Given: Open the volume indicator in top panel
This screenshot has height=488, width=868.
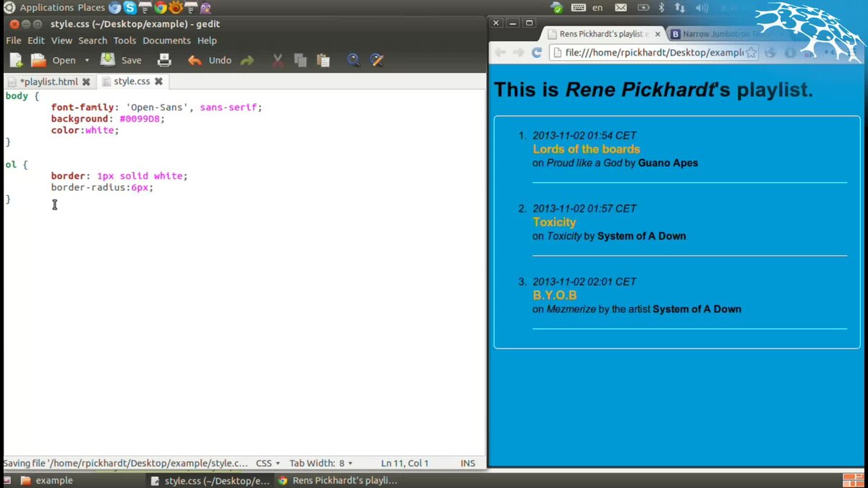Looking at the screenshot, I should pyautogui.click(x=701, y=8).
